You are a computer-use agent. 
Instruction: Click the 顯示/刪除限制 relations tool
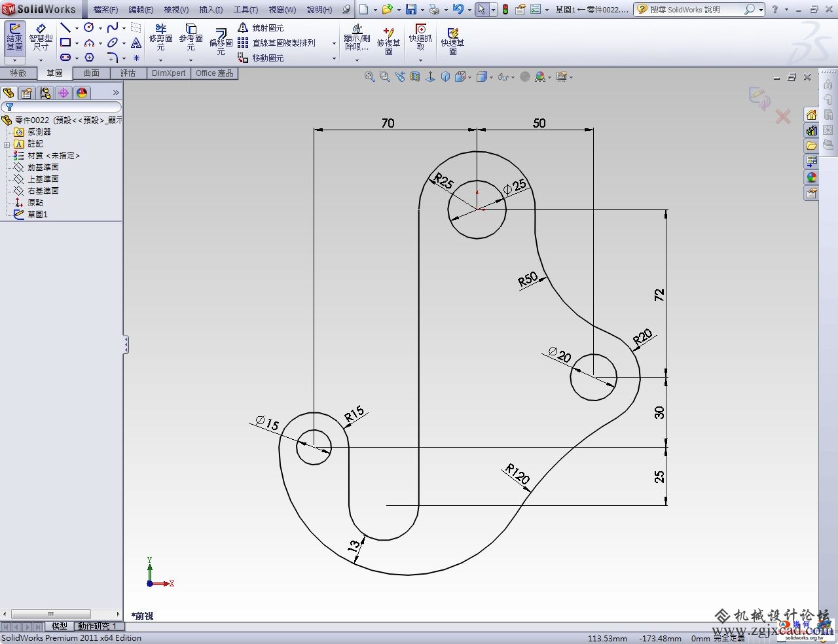(357, 38)
